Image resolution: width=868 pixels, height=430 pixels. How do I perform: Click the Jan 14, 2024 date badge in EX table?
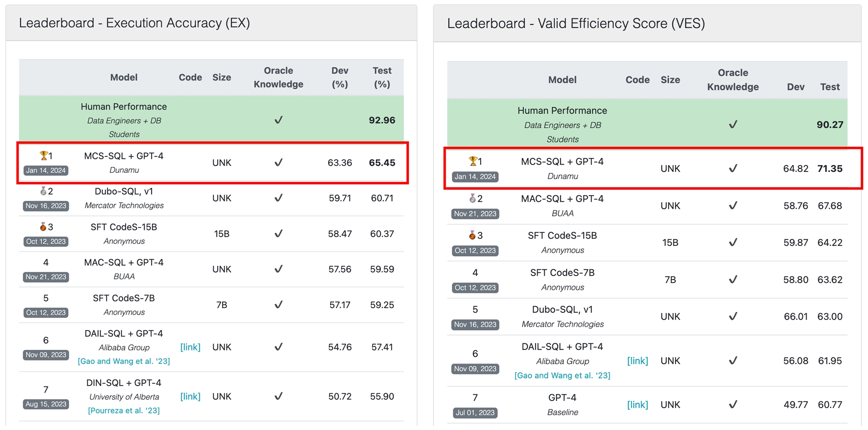tap(46, 170)
